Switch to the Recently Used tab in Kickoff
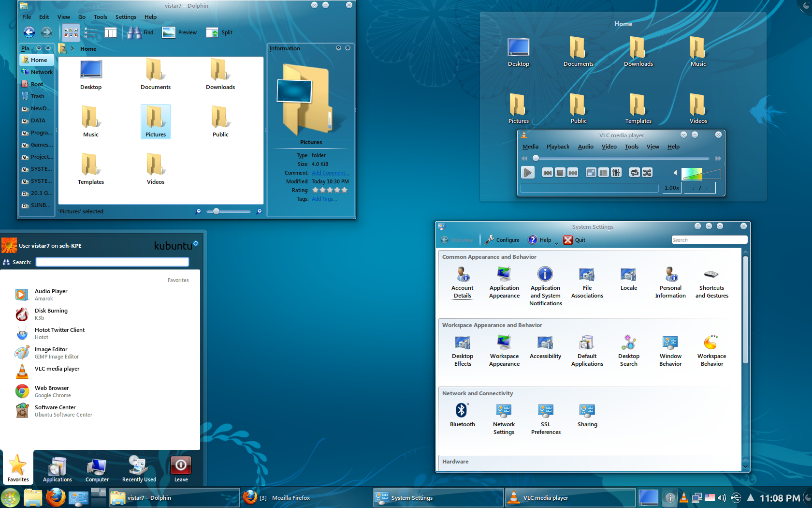This screenshot has height=508, width=812. (139, 468)
